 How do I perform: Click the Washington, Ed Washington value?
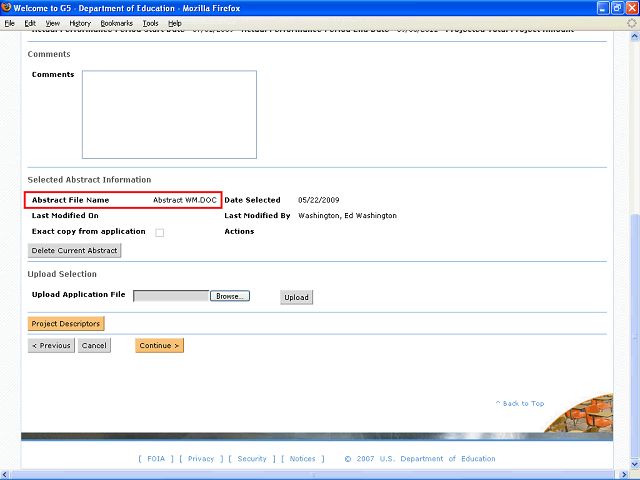347,216
